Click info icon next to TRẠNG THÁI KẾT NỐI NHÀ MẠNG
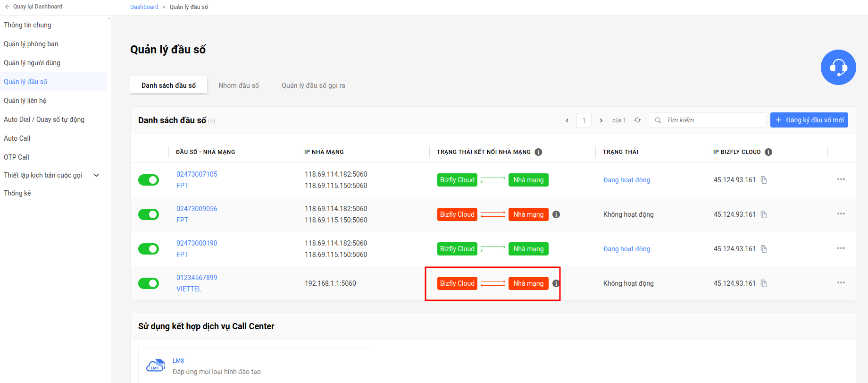This screenshot has height=383, width=868. click(x=538, y=152)
